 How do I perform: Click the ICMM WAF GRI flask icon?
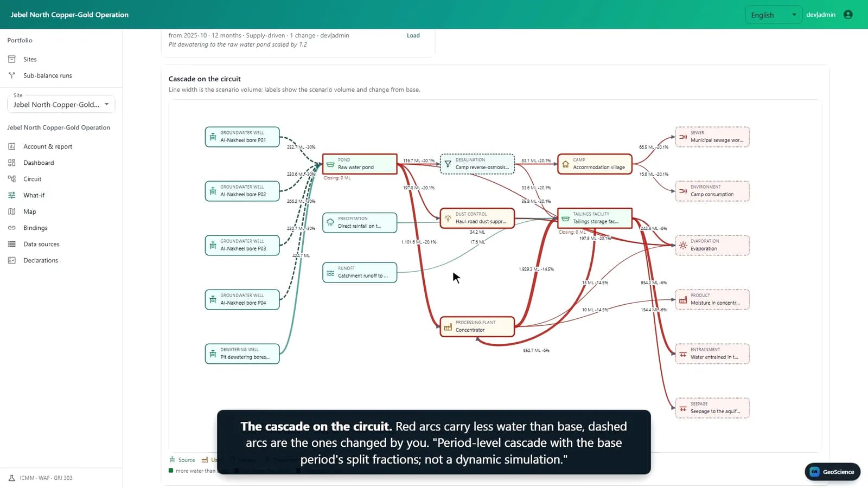[12, 478]
